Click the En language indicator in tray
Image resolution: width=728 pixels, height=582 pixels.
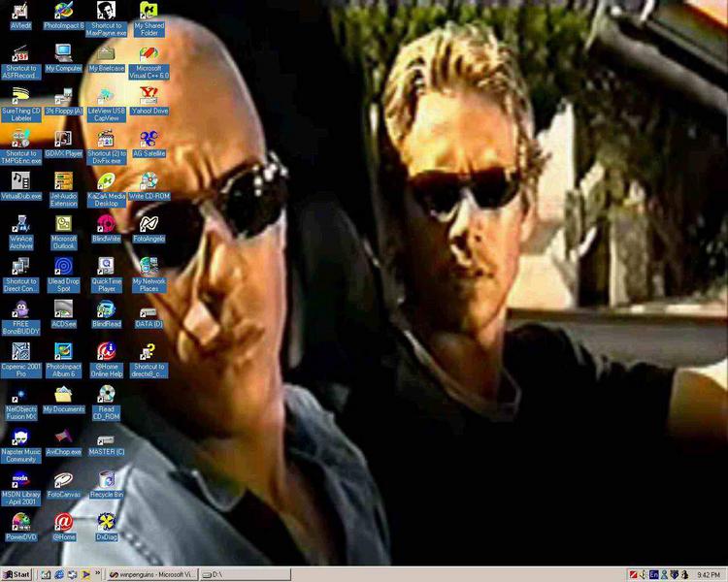[x=653, y=574]
